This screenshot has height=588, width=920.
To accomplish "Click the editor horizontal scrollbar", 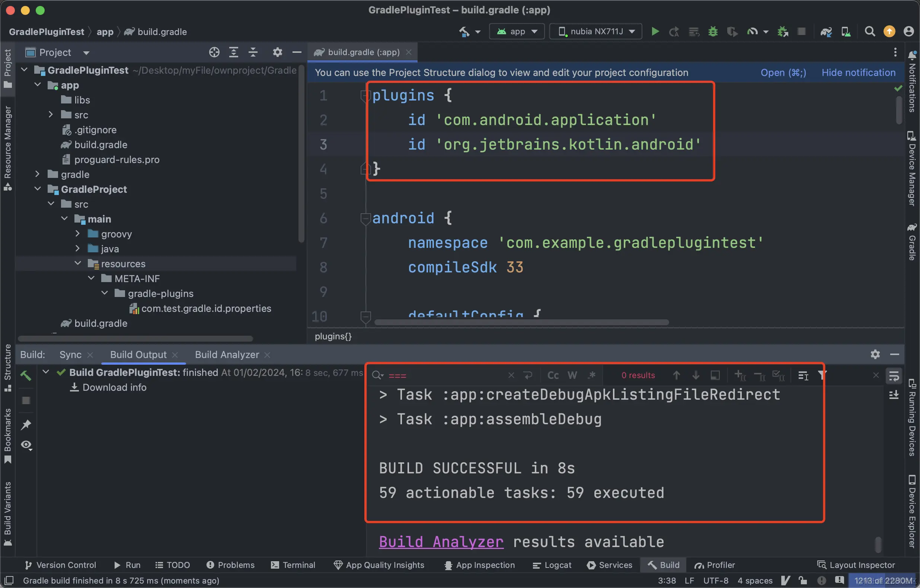I will click(521, 322).
